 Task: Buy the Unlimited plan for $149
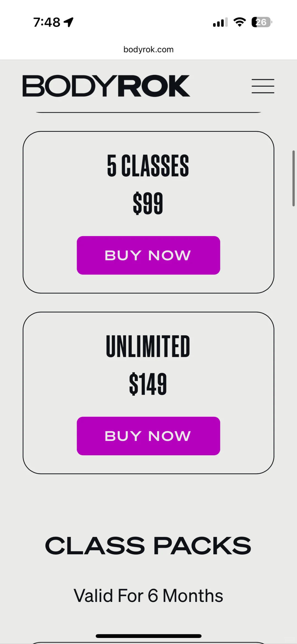(x=148, y=436)
